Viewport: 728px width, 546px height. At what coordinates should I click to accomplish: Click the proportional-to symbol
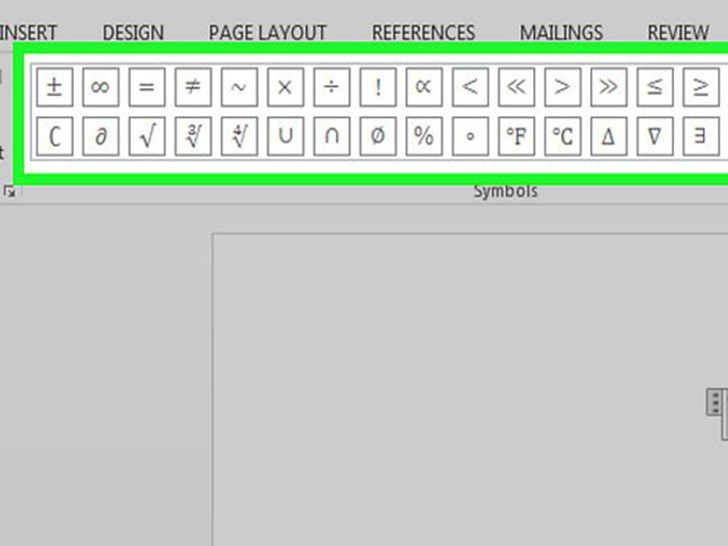(x=424, y=87)
